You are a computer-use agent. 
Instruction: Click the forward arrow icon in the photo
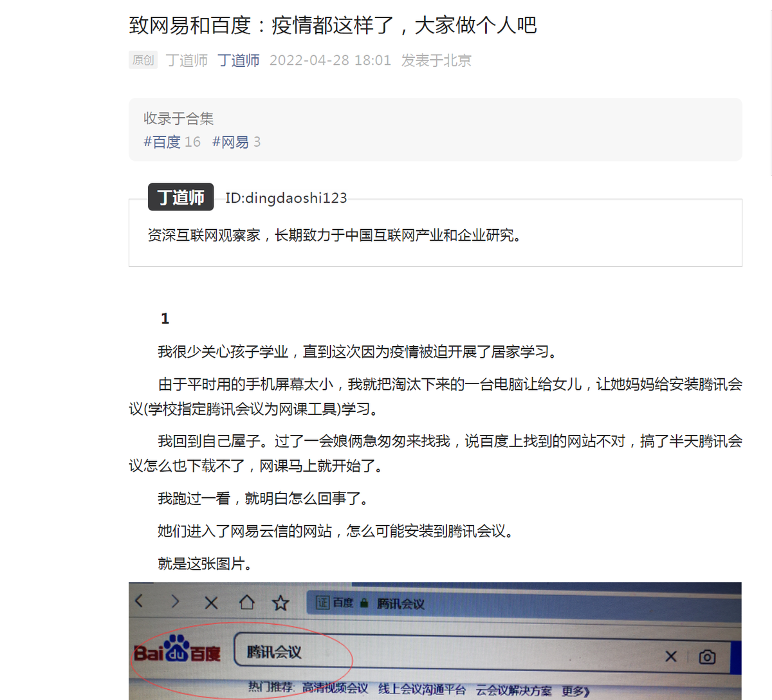tap(176, 602)
